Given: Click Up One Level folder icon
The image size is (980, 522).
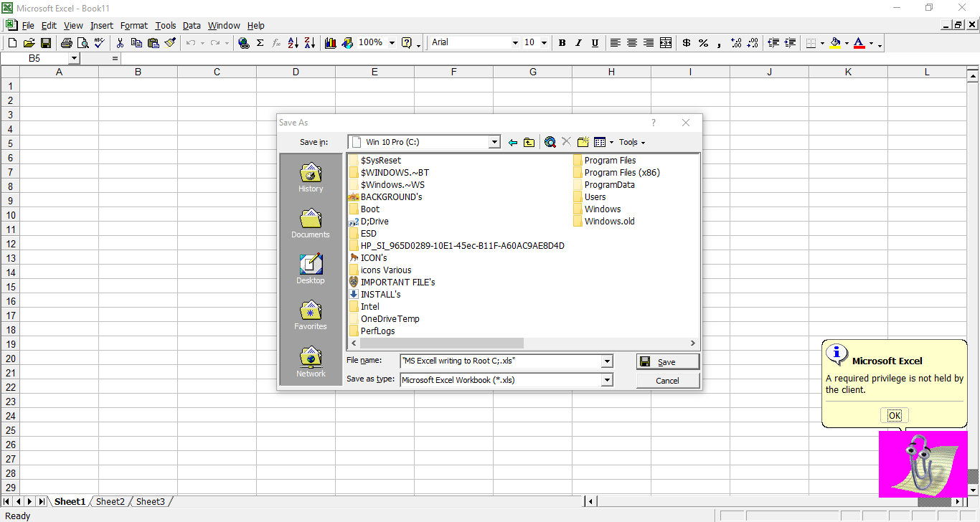Looking at the screenshot, I should tap(529, 142).
